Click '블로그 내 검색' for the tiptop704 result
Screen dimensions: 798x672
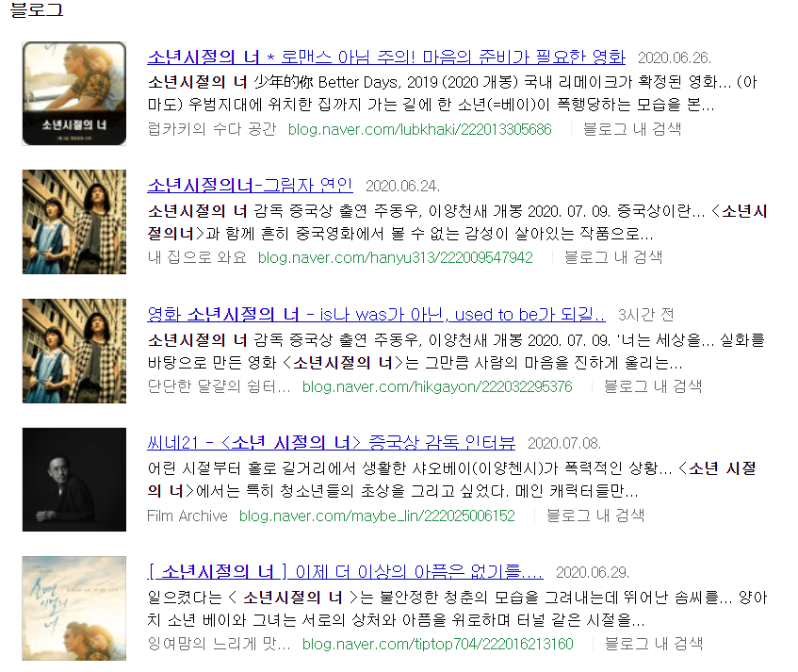[x=654, y=644]
